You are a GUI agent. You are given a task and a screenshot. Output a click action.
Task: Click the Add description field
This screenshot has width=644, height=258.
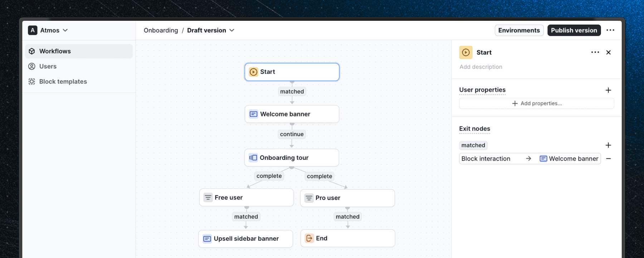[480, 67]
